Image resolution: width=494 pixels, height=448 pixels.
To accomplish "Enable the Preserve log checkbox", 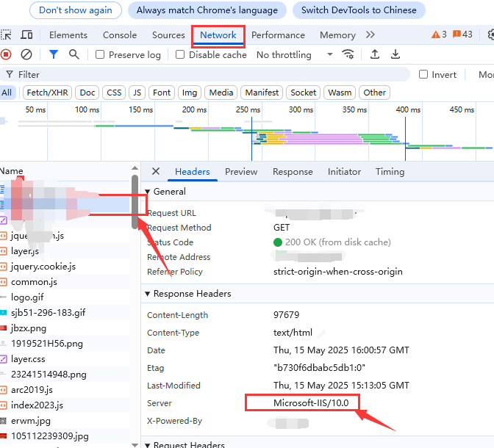I will click(100, 55).
